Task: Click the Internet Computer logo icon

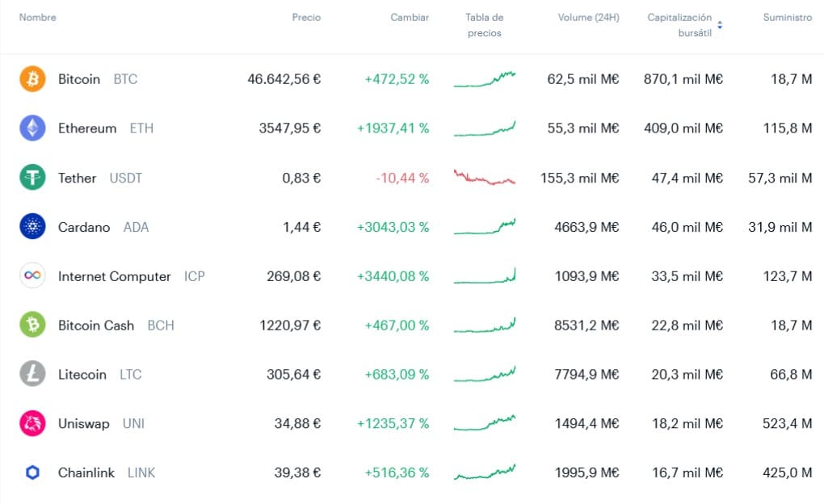Action: tap(32, 276)
